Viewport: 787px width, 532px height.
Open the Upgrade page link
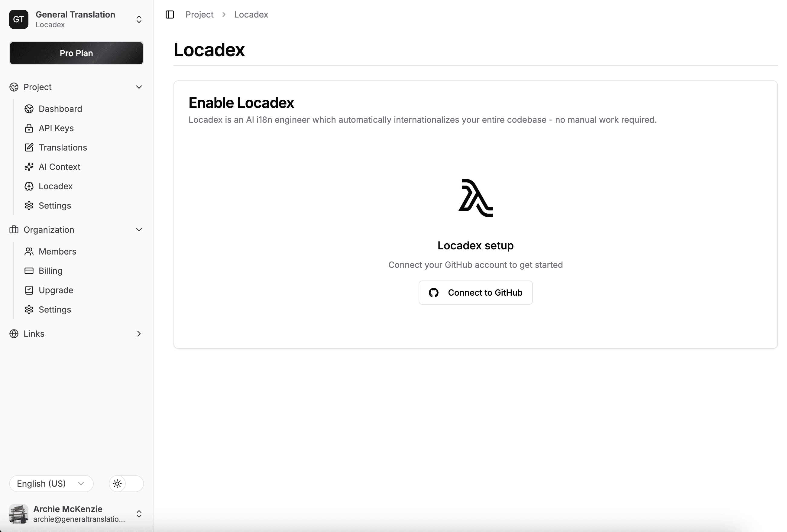[56, 290]
